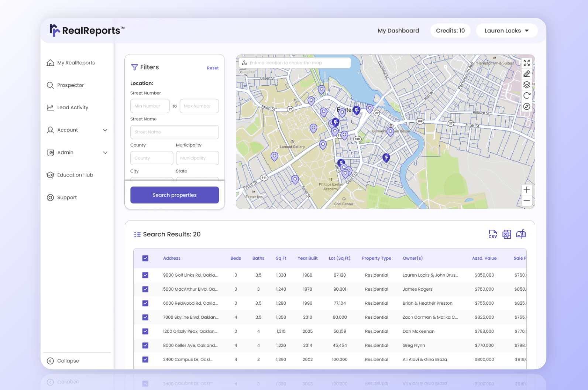Uncheck the 1200 Grizzly Peak row

pos(145,331)
